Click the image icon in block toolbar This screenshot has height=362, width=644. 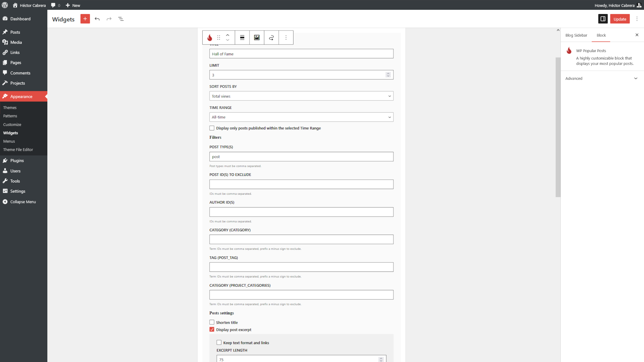pos(257,38)
